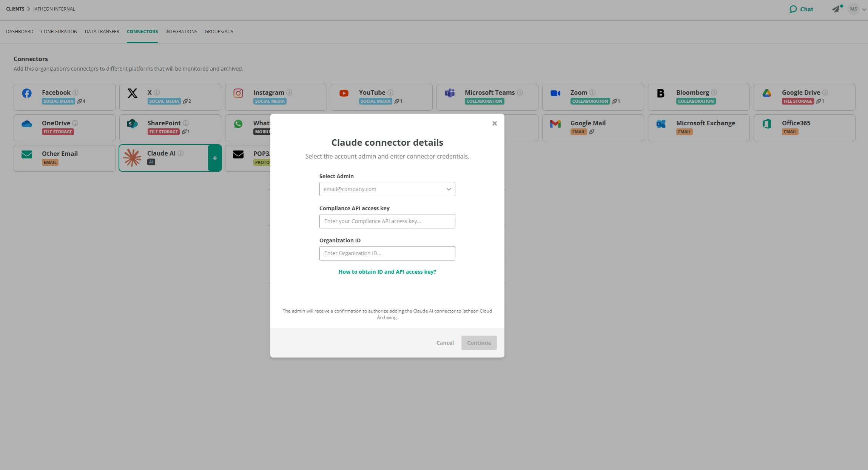Click the YouTube connector logo icon
Image resolution: width=868 pixels, height=470 pixels.
click(344, 93)
